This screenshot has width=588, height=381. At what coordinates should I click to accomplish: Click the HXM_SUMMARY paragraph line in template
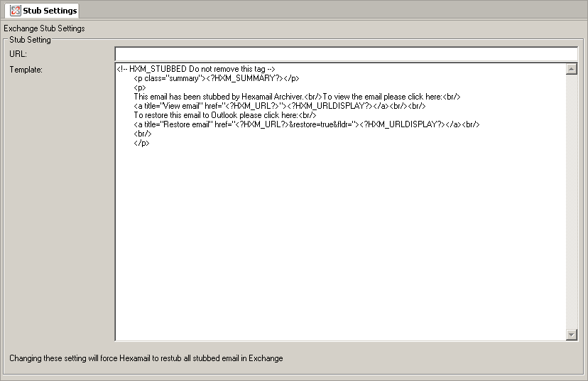point(216,78)
